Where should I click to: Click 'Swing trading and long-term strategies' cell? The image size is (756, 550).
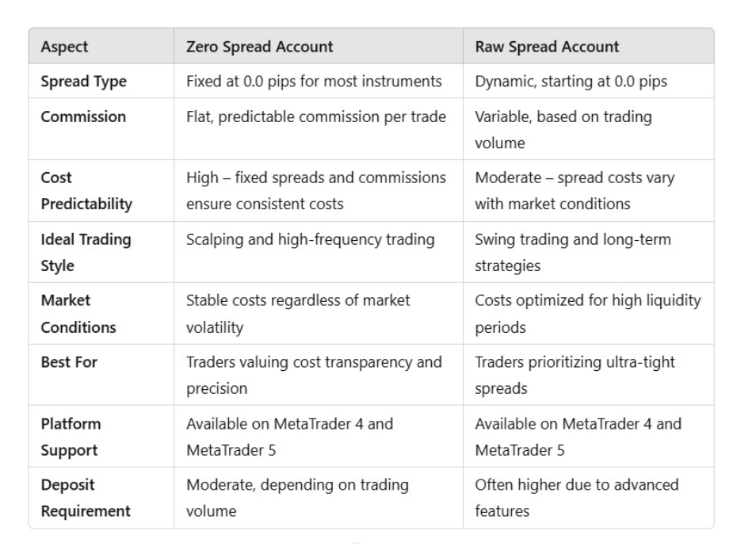click(x=573, y=253)
